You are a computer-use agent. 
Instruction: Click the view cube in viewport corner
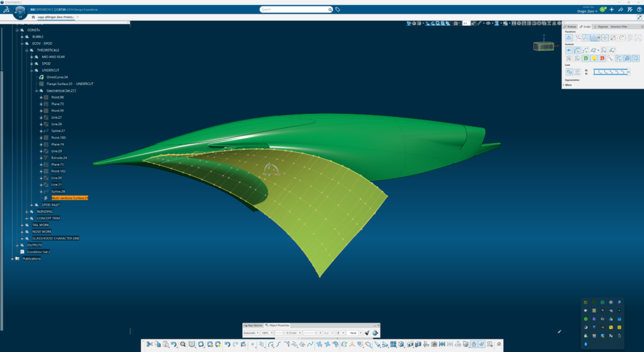[543, 46]
